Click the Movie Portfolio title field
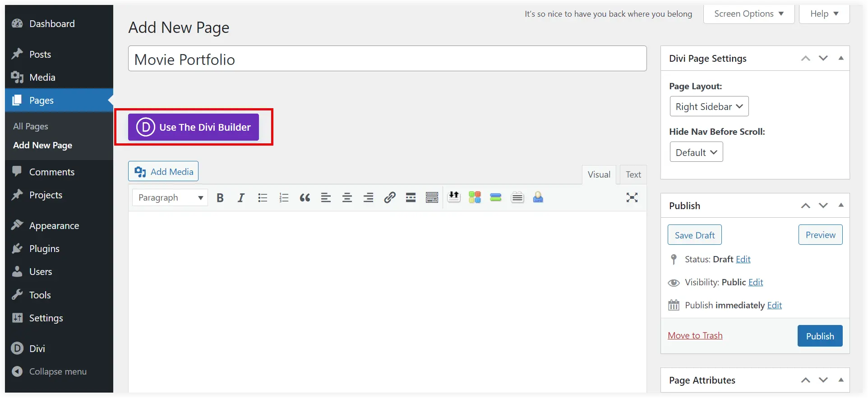The image size is (868, 398). 388,59
